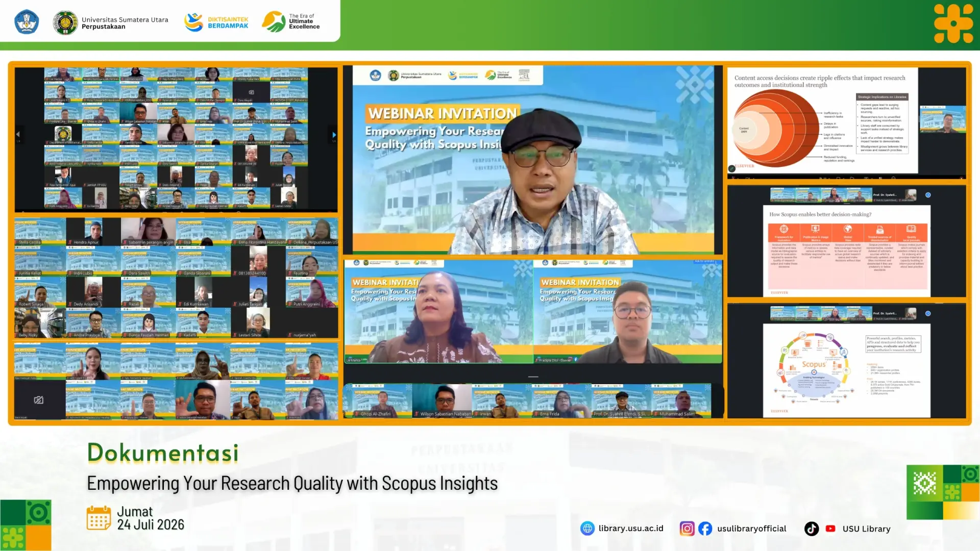Open the Scopus circular diagram slide
The height and width of the screenshot is (551, 980).
(846, 370)
